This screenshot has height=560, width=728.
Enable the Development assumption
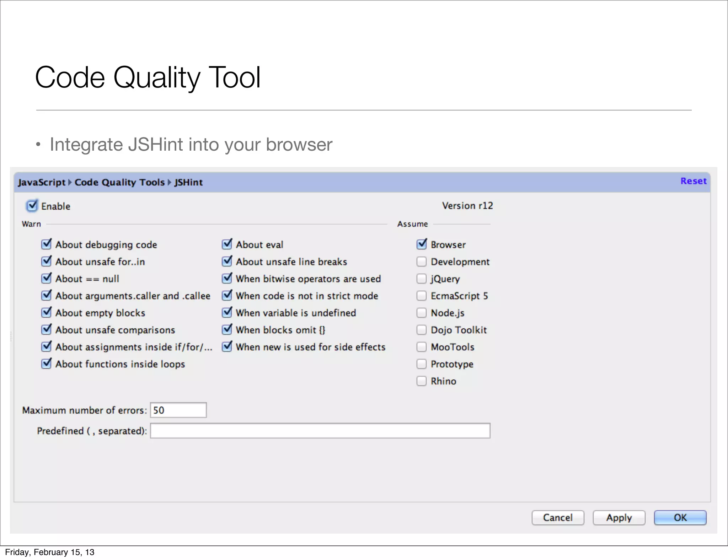(x=422, y=262)
